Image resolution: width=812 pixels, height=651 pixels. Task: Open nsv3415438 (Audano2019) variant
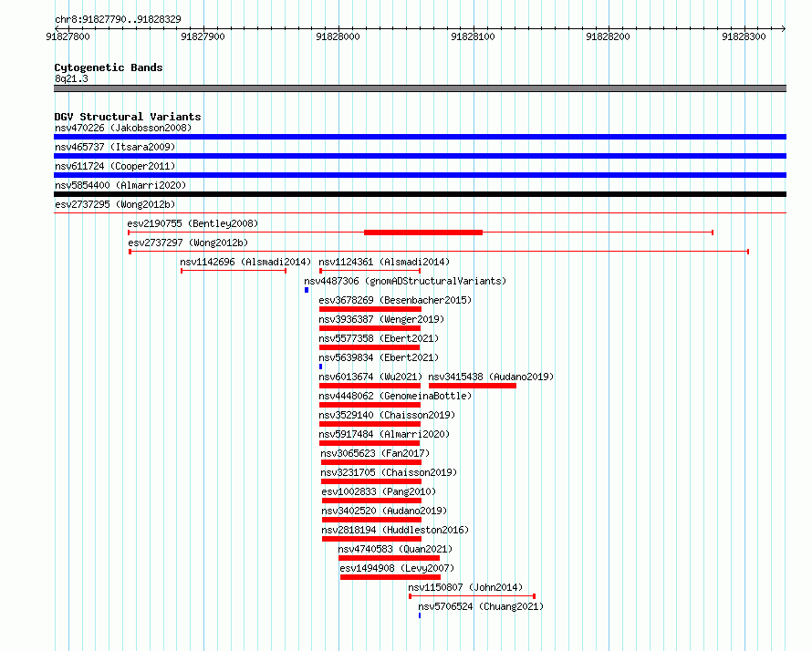tap(491, 377)
